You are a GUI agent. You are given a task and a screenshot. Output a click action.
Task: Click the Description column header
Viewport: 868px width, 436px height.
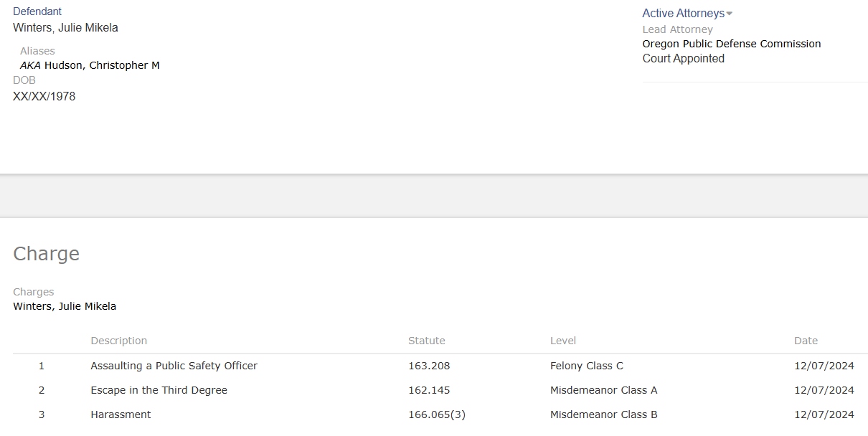click(x=118, y=341)
